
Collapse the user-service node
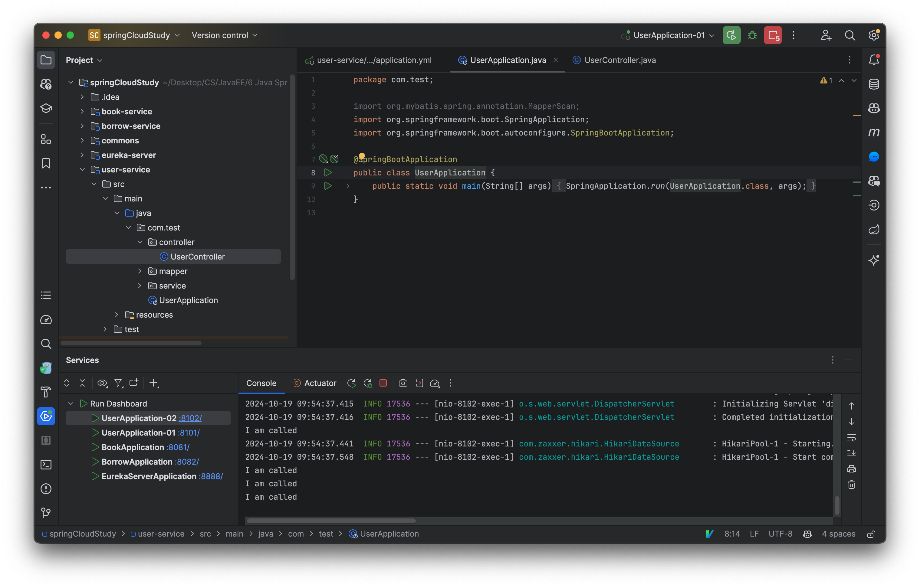[x=82, y=169]
